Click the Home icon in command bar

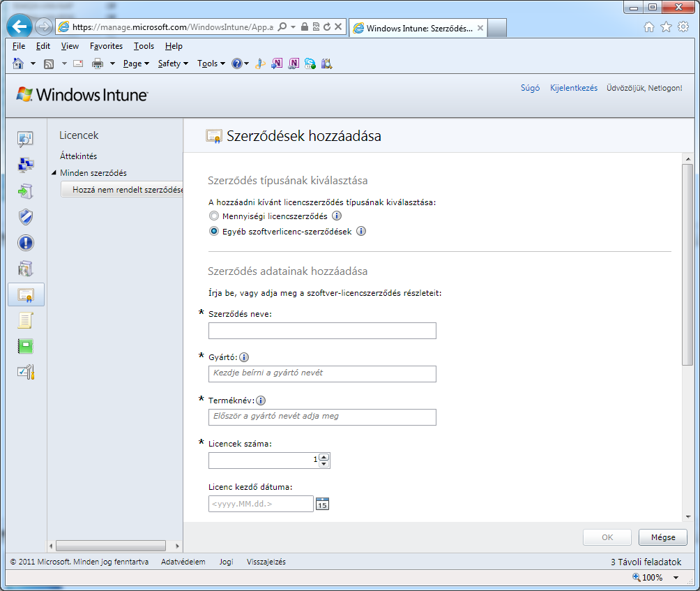click(18, 63)
